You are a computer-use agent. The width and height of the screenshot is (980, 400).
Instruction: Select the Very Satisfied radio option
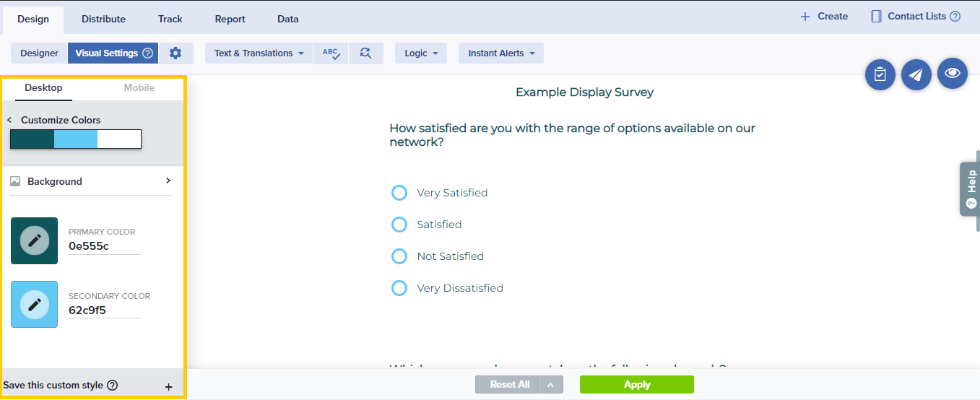pos(399,193)
